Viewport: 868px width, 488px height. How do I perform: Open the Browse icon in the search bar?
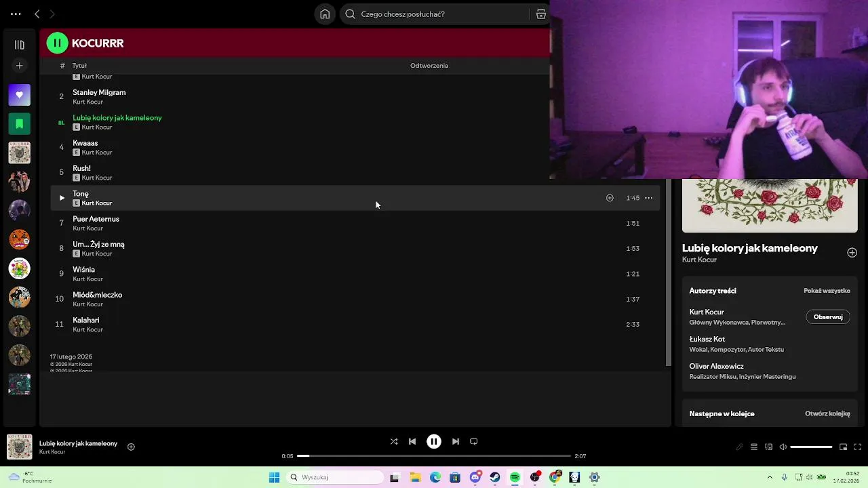[540, 14]
